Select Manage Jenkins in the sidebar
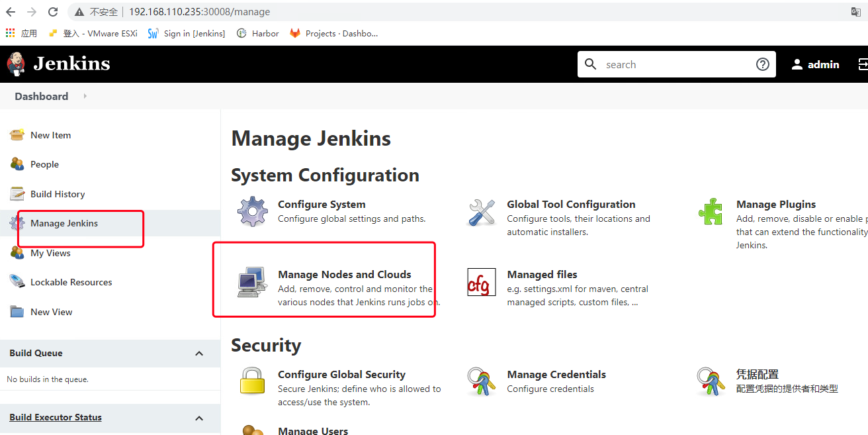Viewport: 868px width, 435px height. [64, 223]
